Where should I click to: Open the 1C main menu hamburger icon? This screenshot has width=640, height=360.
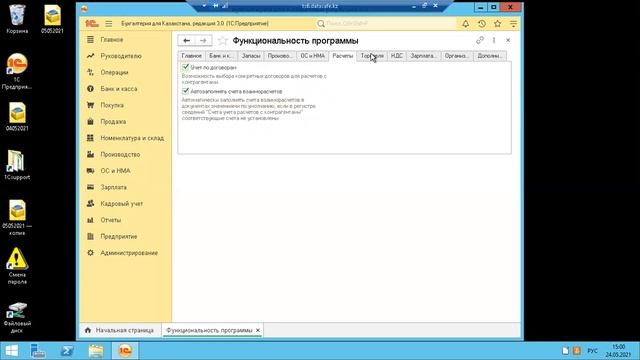click(109, 24)
